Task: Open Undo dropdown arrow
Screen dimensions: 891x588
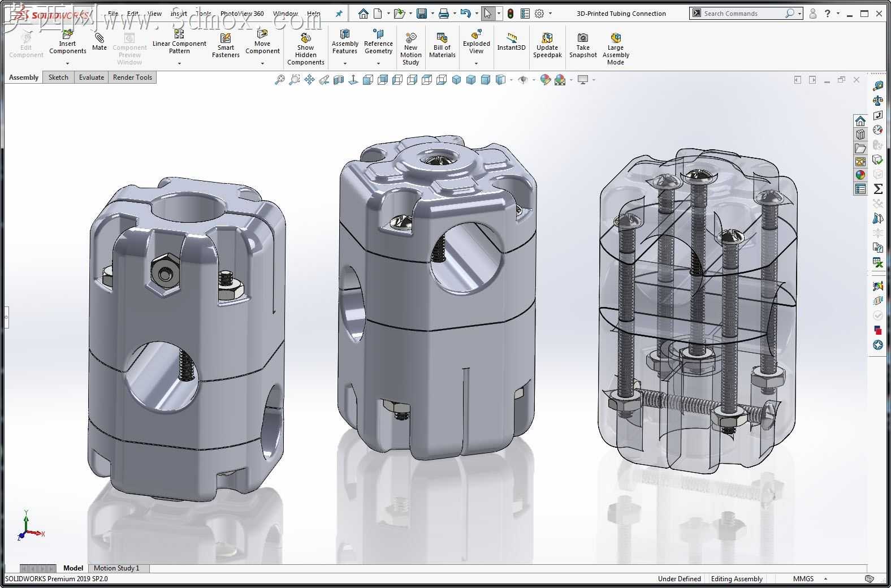Action: coord(476,14)
